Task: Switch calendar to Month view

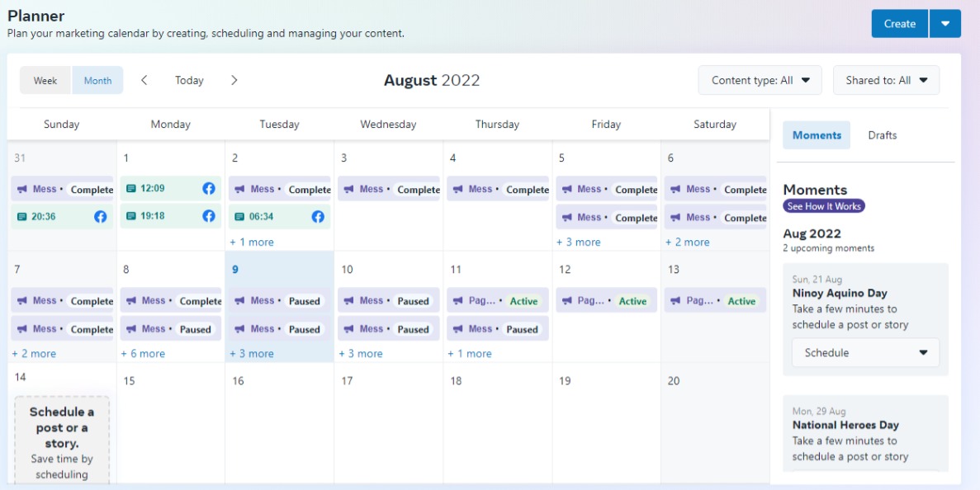Action: point(97,80)
